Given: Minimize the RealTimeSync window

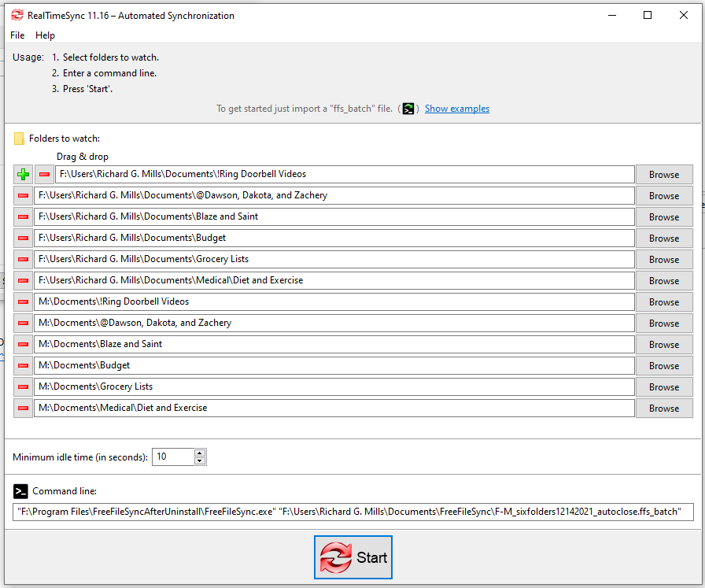Looking at the screenshot, I should pyautogui.click(x=612, y=15).
